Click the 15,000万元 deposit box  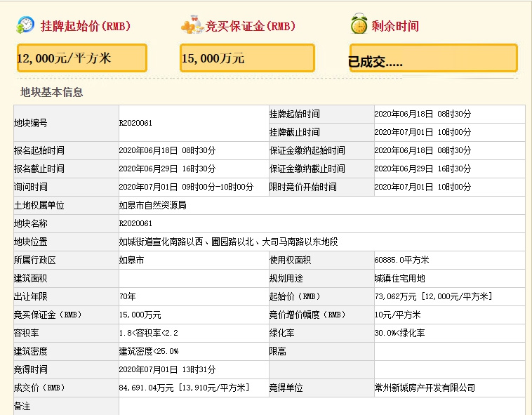(x=247, y=58)
